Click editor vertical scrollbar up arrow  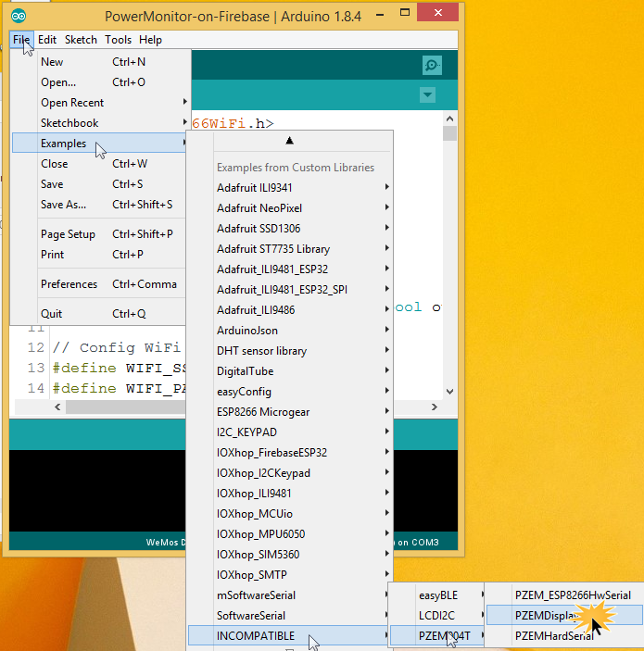[x=449, y=119]
